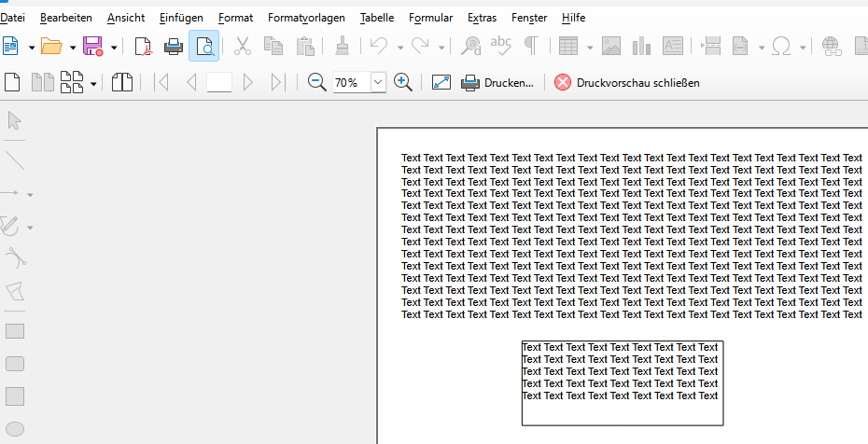Screen dimensions: 868x444
Task: Open the Ansicht menu
Action: tap(126, 18)
